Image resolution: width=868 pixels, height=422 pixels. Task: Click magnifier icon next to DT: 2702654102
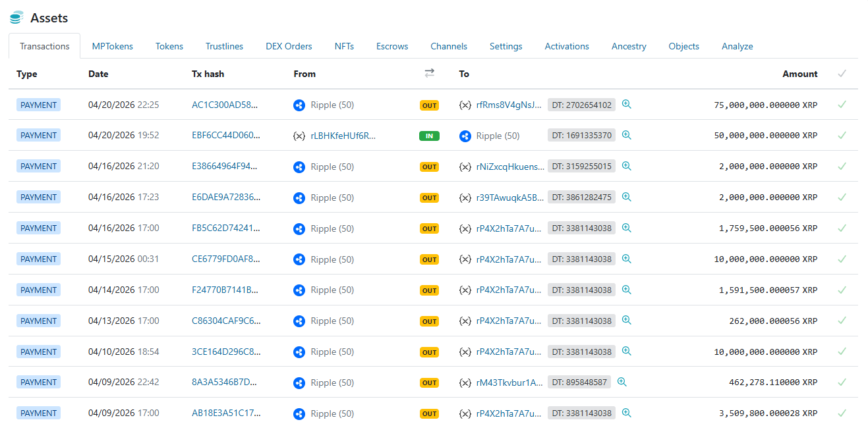point(626,105)
